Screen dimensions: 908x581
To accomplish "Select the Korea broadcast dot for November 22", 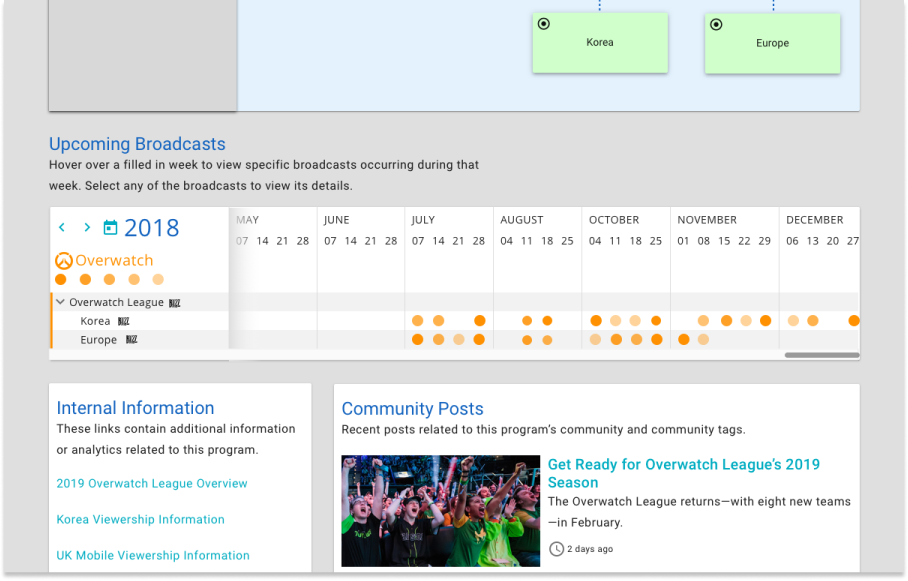I will [746, 321].
